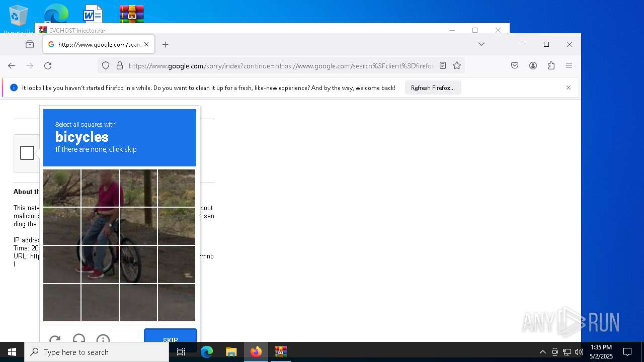This screenshot has height=362, width=644.
Task: Open File Explorer from taskbar
Action: [x=231, y=352]
